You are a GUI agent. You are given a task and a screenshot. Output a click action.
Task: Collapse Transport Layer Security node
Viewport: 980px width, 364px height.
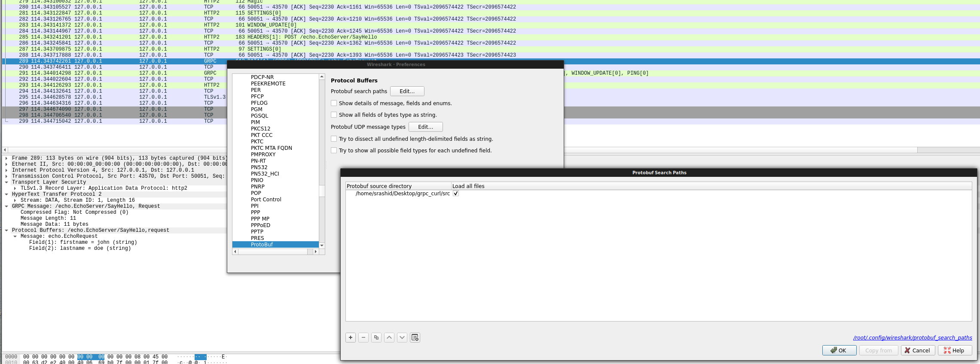point(6,182)
